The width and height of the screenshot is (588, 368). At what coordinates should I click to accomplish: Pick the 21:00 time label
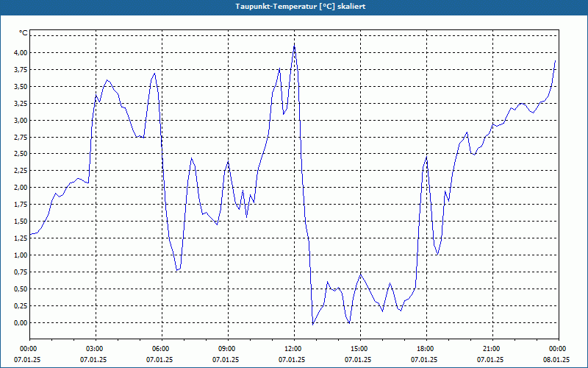coord(490,349)
